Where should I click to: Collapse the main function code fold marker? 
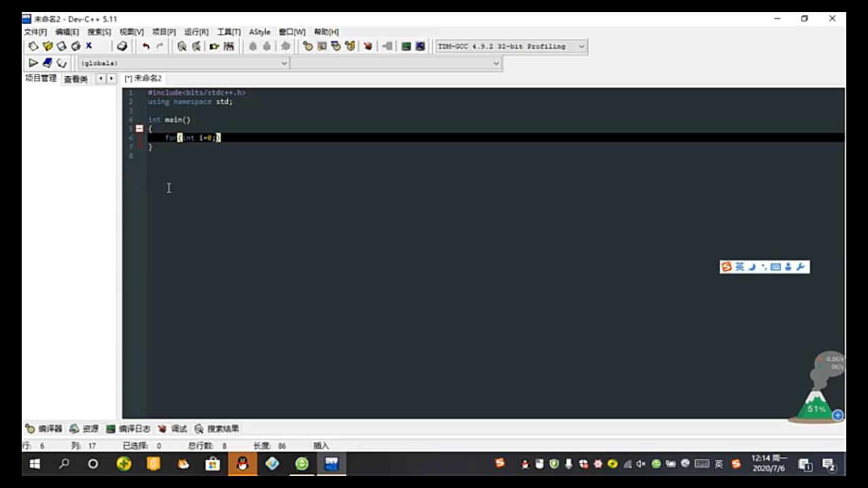pyautogui.click(x=138, y=129)
